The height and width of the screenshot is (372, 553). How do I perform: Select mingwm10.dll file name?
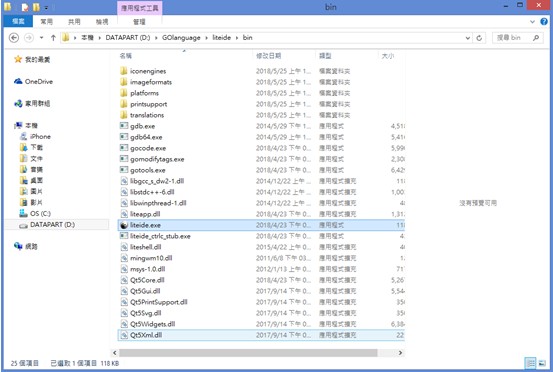(x=151, y=258)
